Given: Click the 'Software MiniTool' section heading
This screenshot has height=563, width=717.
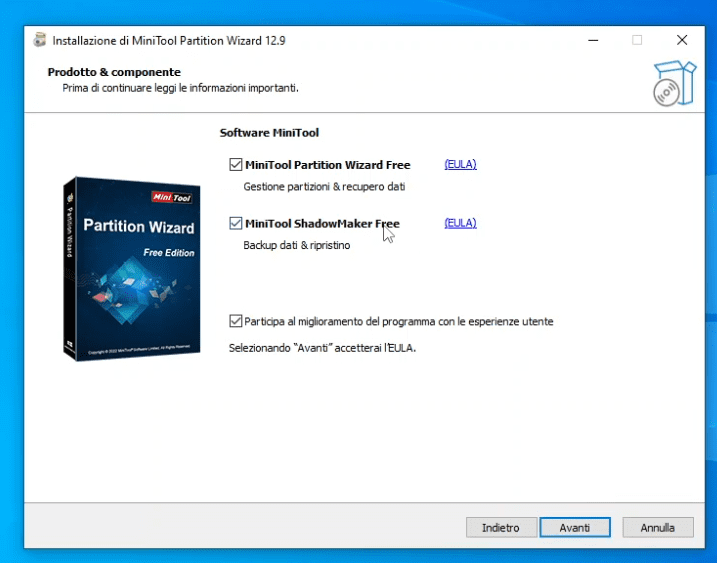Looking at the screenshot, I should coord(269,132).
